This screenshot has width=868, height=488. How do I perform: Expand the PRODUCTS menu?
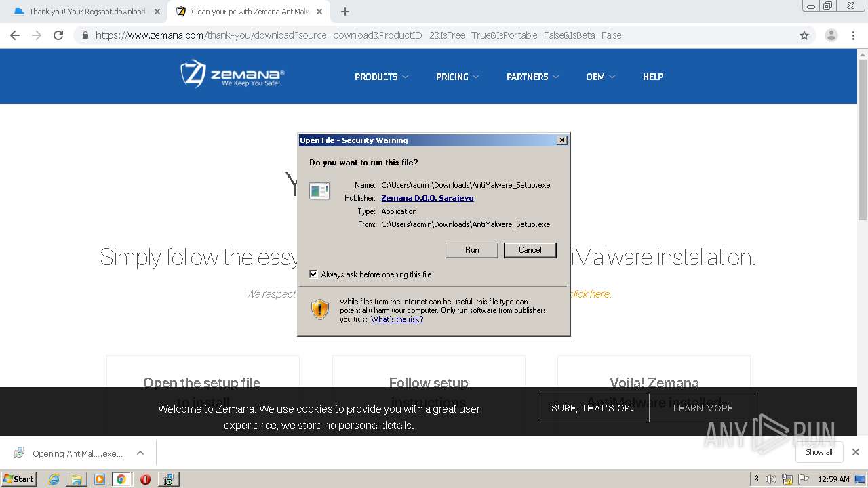[x=381, y=77]
